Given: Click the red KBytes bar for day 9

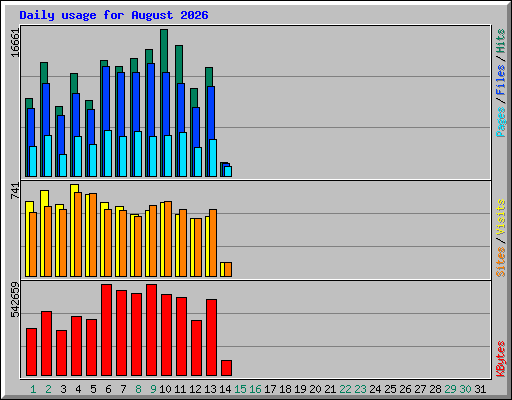Looking at the screenshot, I should pos(152,330).
